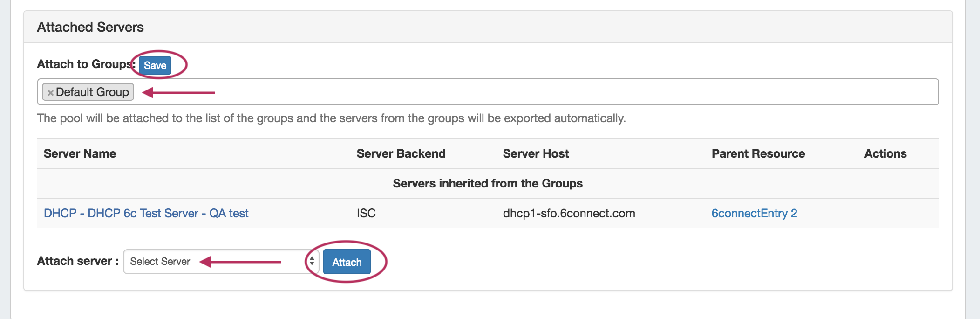Click the Actions column header
Image resolution: width=980 pixels, height=319 pixels.
885,153
